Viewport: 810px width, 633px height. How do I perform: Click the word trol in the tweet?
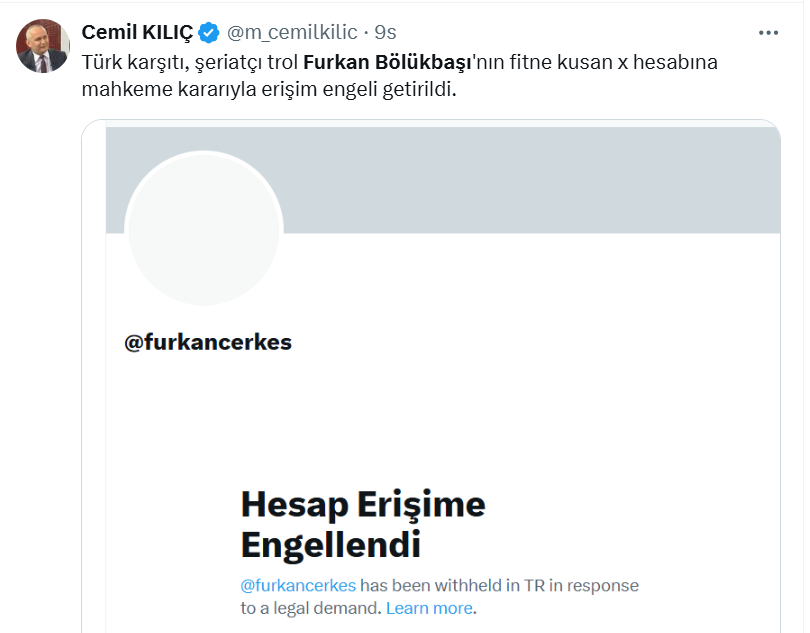[x=278, y=62]
